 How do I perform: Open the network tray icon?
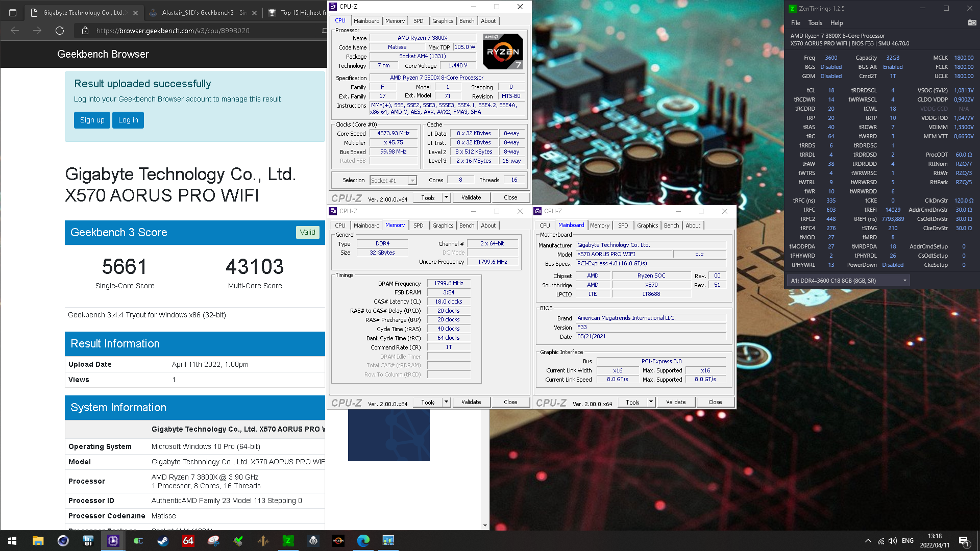[880, 541]
